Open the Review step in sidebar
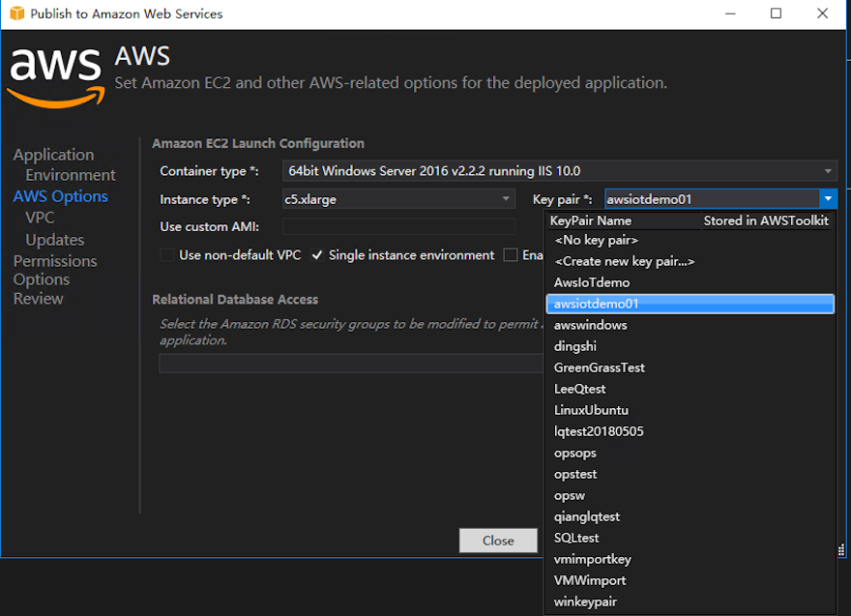 coord(39,299)
